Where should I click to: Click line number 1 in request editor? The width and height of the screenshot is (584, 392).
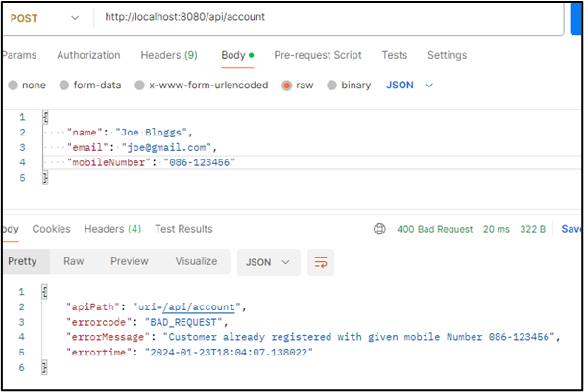pyautogui.click(x=22, y=117)
